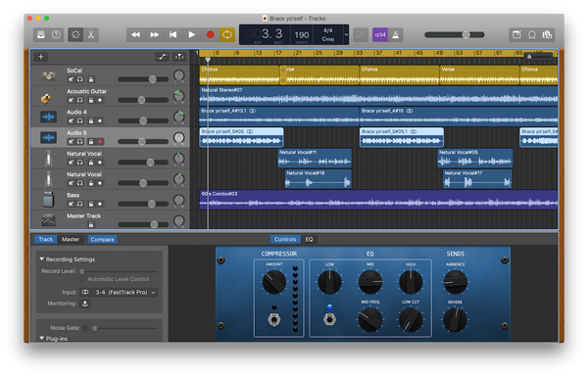Open the Library panel button
Image resolution: width=588 pixels, height=377 pixels.
[x=41, y=35]
